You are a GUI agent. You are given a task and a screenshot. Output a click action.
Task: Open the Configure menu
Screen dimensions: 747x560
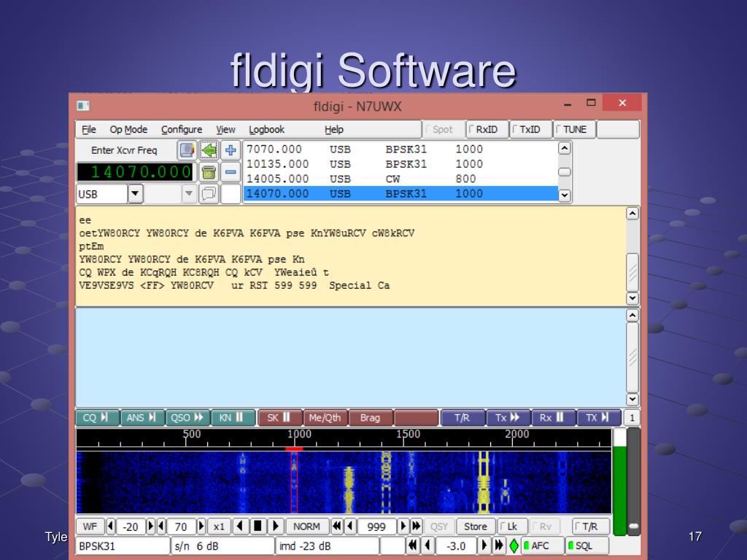pos(182,130)
